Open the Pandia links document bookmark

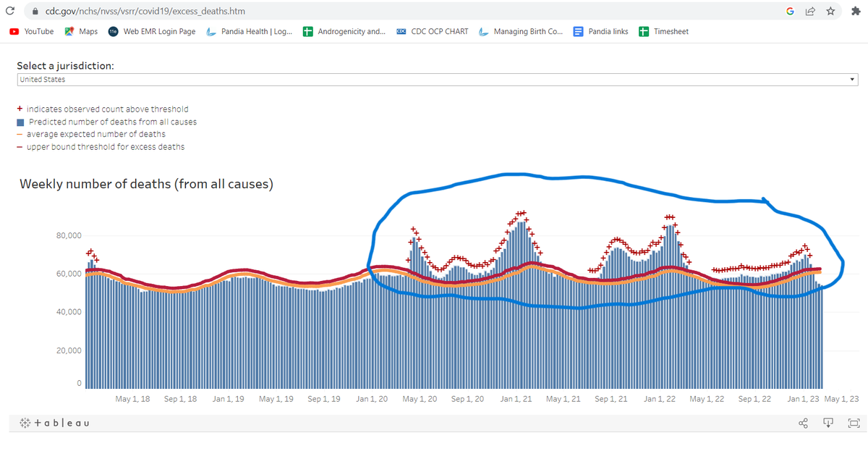(600, 32)
